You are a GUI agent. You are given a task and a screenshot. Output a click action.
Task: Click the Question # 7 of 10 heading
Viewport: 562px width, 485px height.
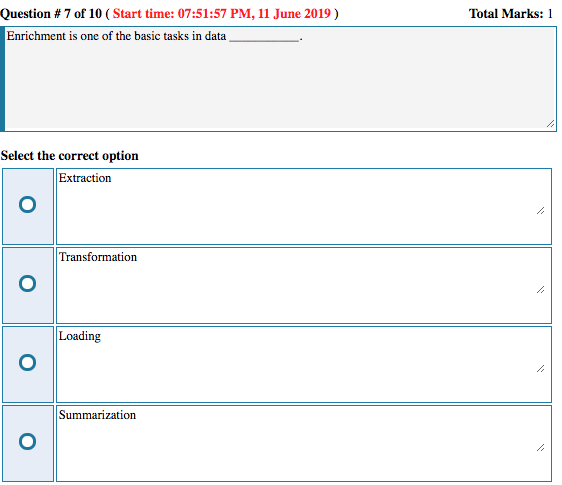click(x=51, y=14)
